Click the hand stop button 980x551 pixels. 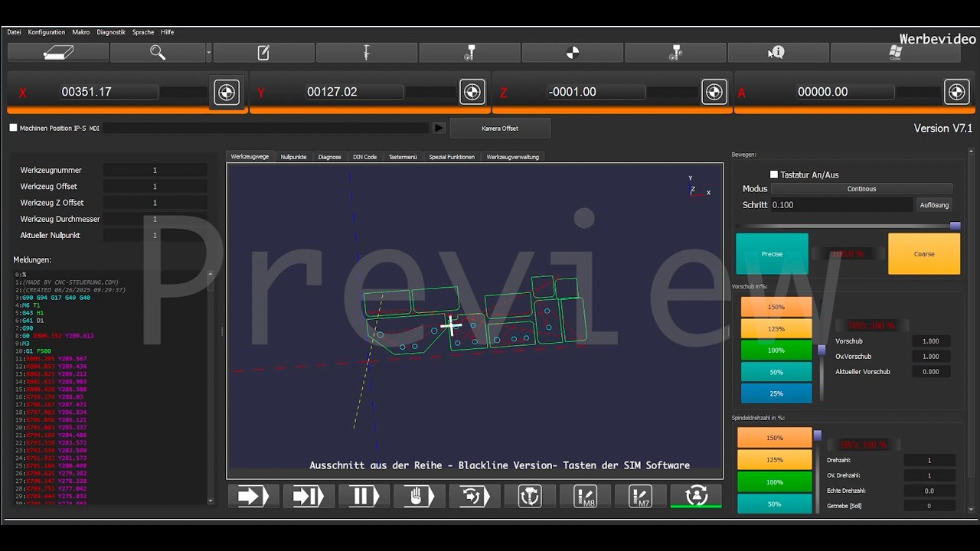(419, 496)
